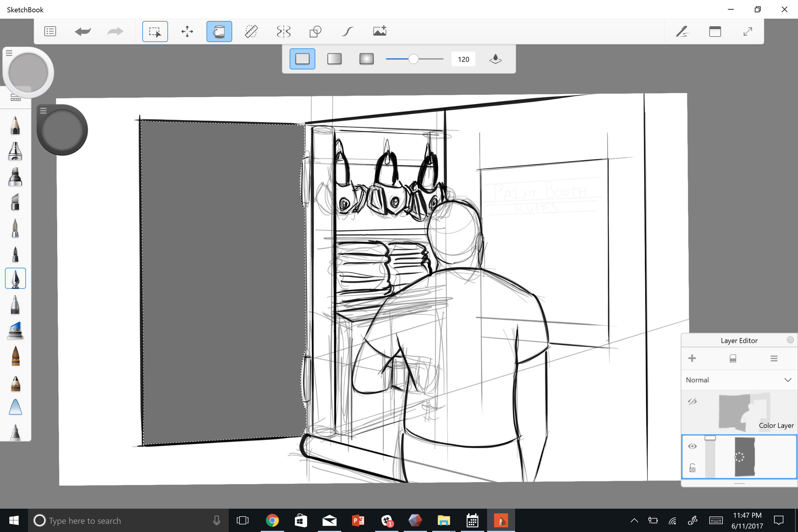Image resolution: width=798 pixels, height=532 pixels.
Task: Adjust the flood fill tolerance slider
Action: pos(414,59)
